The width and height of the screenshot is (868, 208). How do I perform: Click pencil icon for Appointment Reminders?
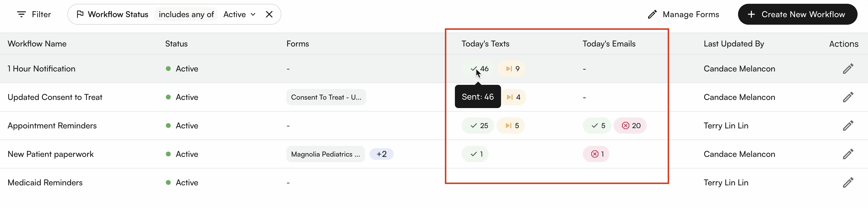pyautogui.click(x=848, y=125)
